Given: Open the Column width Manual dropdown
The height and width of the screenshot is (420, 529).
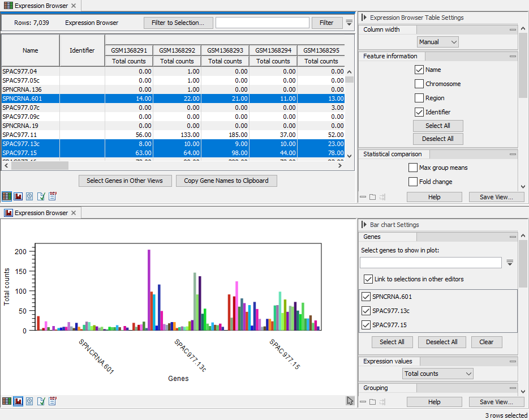Looking at the screenshot, I should [x=437, y=42].
